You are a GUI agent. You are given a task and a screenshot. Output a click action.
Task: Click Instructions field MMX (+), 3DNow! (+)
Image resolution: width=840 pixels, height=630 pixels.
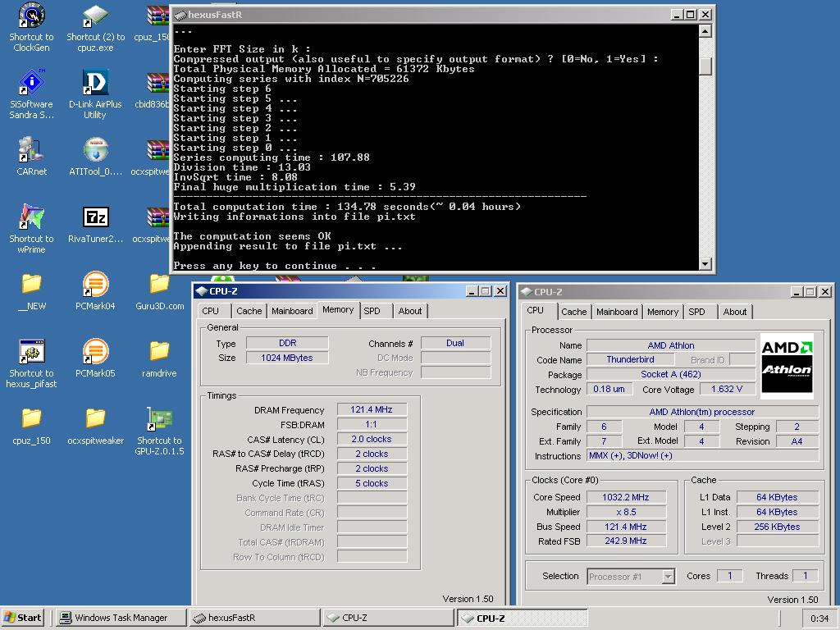point(702,456)
